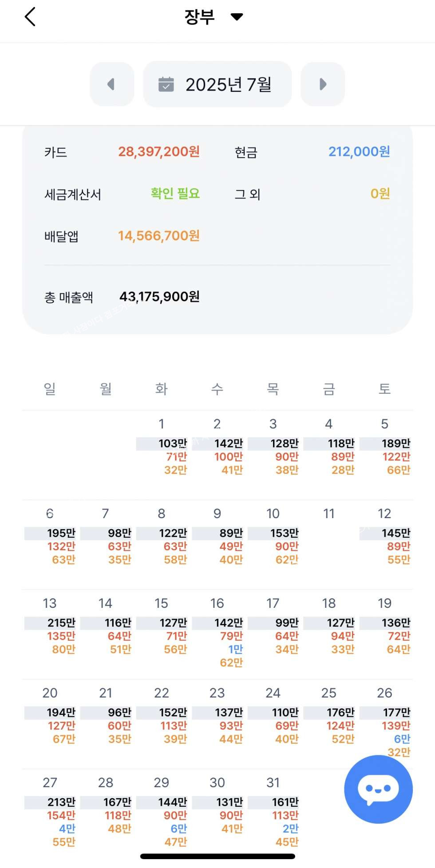
Task: Go to next month arrow
Action: click(323, 84)
